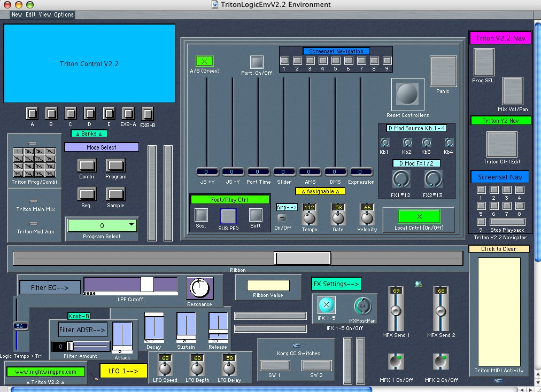Click the Panic button

click(x=443, y=72)
